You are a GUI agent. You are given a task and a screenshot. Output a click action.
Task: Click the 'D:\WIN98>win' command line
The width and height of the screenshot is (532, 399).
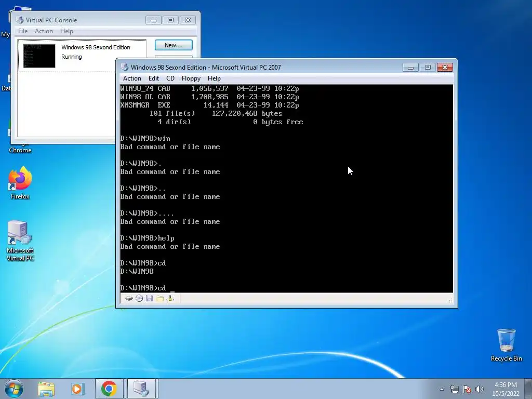(x=145, y=138)
